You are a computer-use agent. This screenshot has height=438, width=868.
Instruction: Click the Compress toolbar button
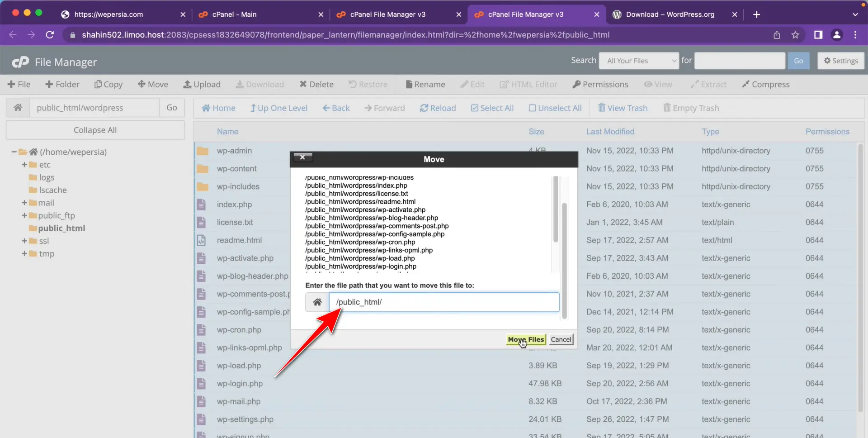pyautogui.click(x=766, y=84)
